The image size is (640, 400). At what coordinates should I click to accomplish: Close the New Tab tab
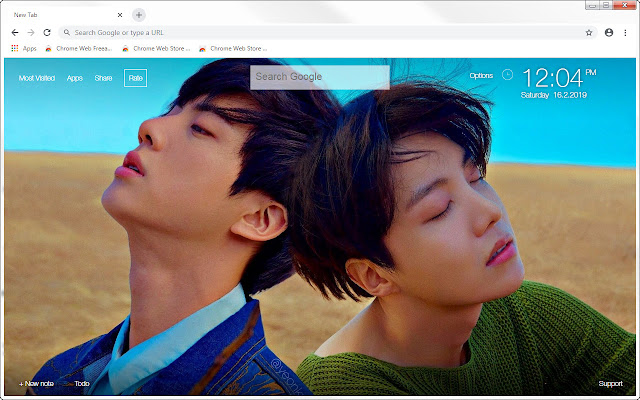coord(120,15)
